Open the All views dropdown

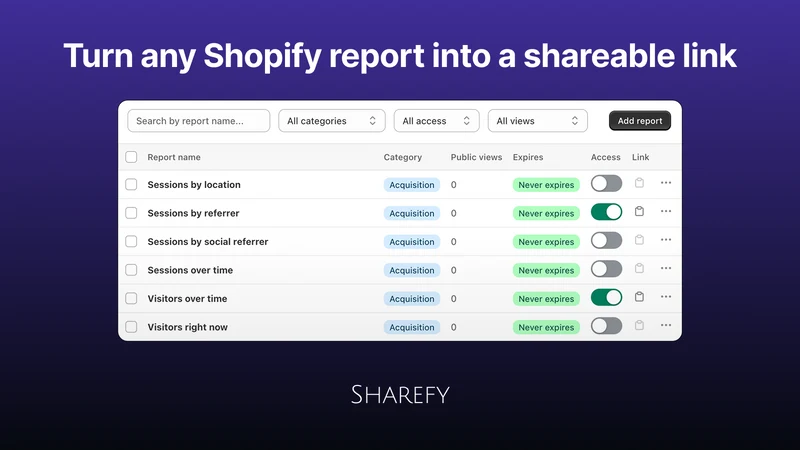538,121
